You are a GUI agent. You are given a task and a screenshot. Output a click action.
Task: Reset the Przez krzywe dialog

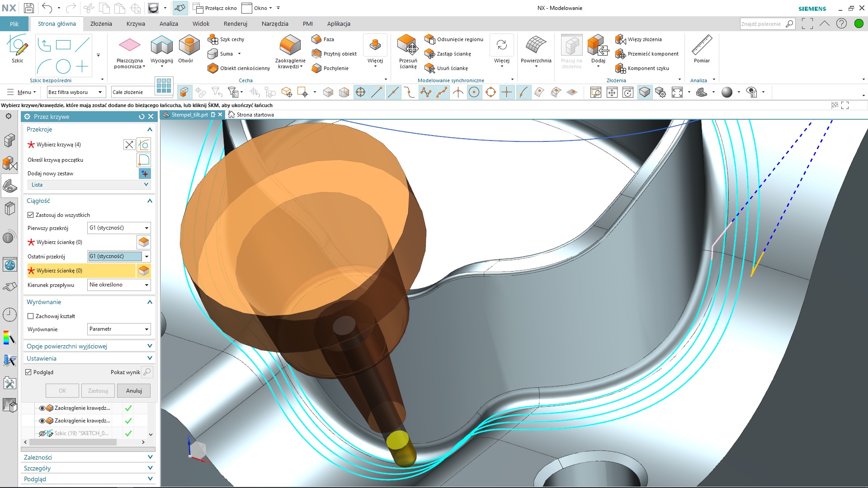(142, 117)
